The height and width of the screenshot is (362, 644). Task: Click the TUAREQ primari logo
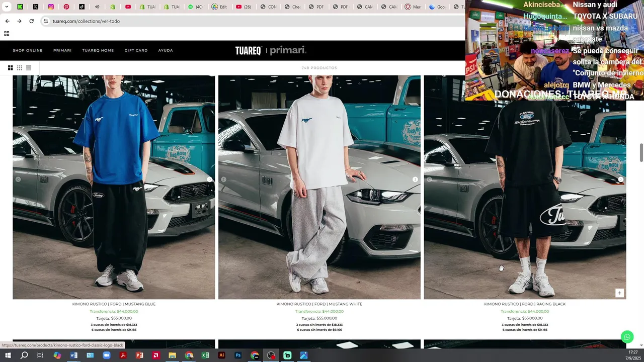point(271,50)
